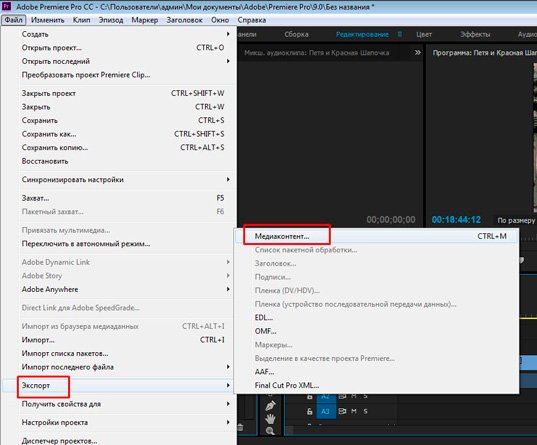Select AAF... export option
The width and height of the screenshot is (537, 445).
tap(376, 372)
